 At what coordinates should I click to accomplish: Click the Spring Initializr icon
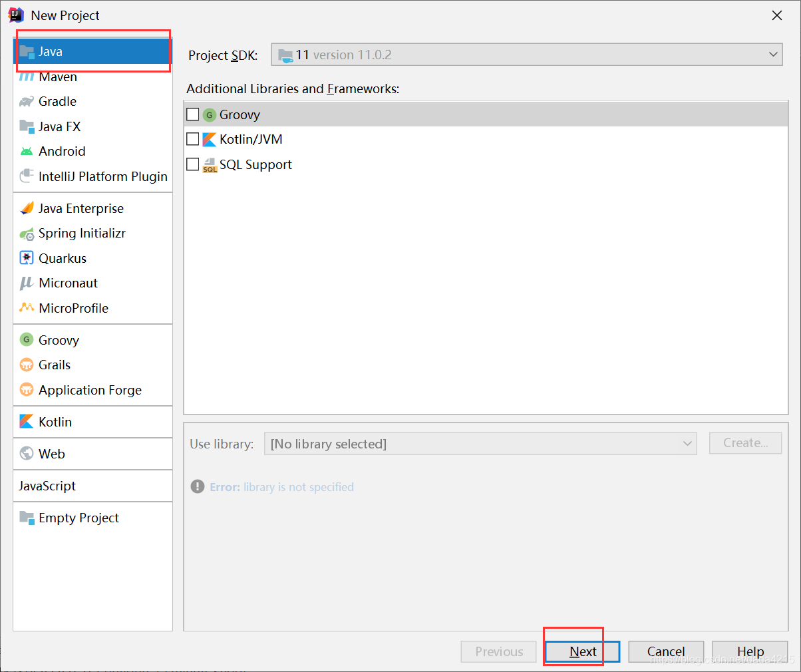(27, 234)
